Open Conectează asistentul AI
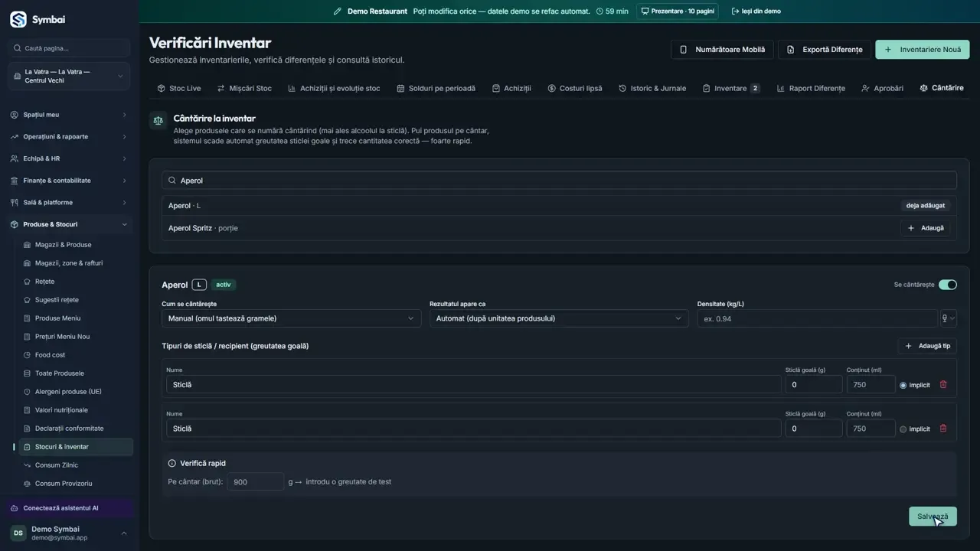This screenshot has width=980, height=551. coord(69,508)
